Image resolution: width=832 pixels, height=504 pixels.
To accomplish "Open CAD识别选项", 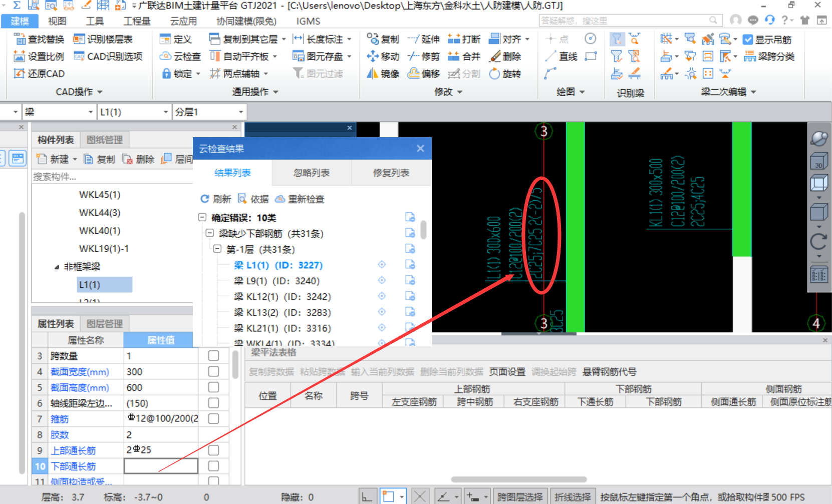I will tap(108, 57).
